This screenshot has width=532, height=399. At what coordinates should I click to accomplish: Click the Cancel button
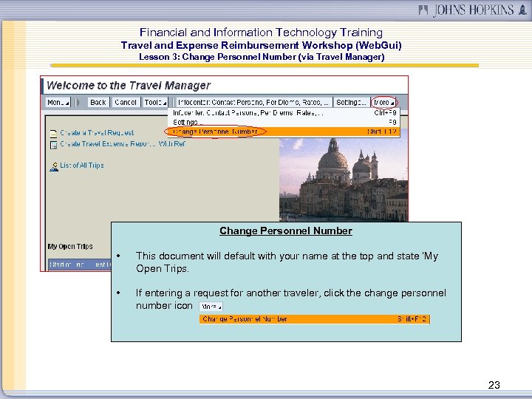click(x=125, y=102)
